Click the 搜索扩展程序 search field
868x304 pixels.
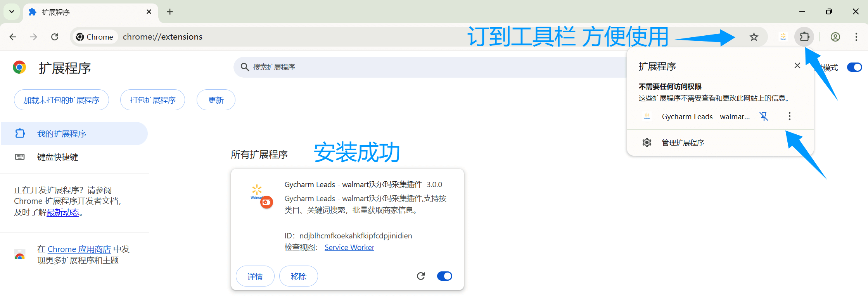point(427,67)
